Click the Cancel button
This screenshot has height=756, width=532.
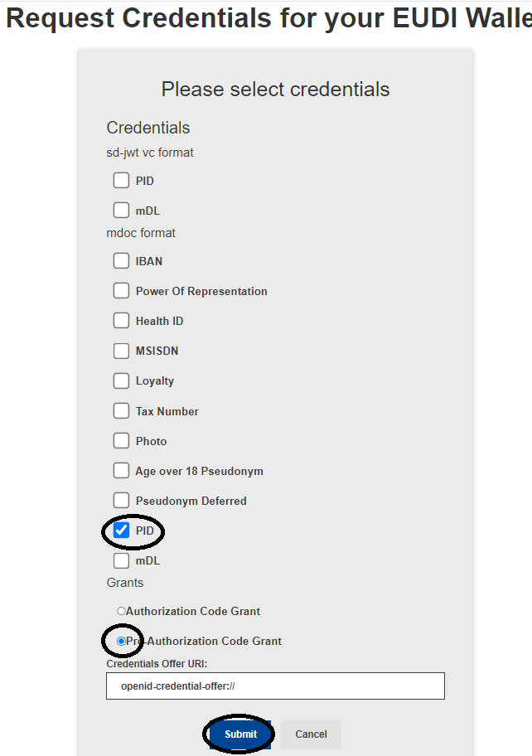(311, 734)
